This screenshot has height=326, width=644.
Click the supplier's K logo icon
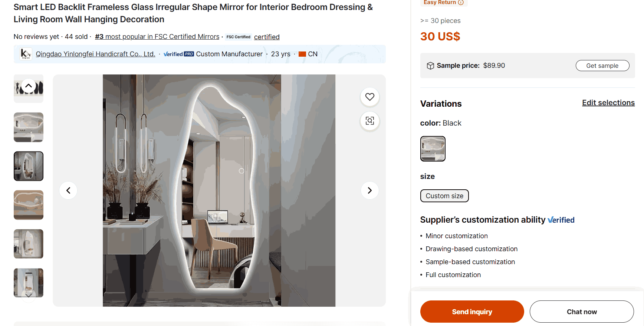tap(26, 54)
